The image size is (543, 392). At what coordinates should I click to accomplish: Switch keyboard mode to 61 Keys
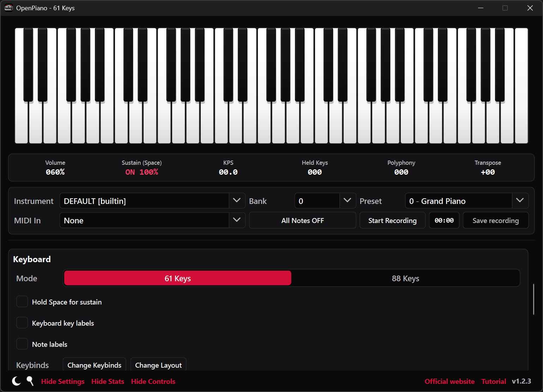click(x=178, y=278)
